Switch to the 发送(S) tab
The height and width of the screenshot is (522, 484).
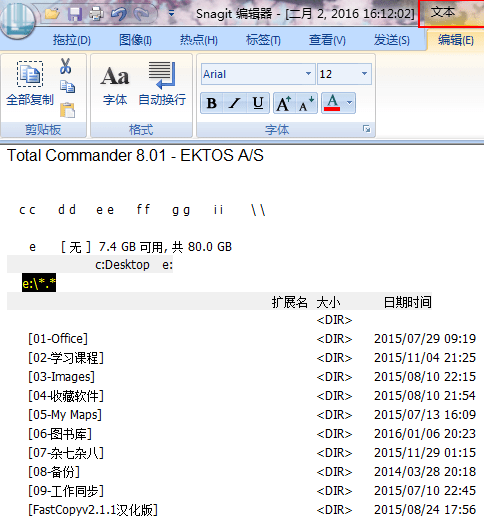point(391,40)
